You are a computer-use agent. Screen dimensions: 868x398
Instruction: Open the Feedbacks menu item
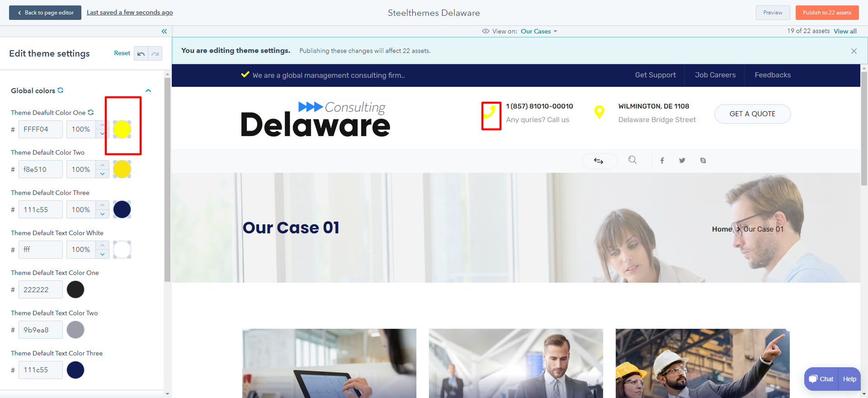coord(773,75)
